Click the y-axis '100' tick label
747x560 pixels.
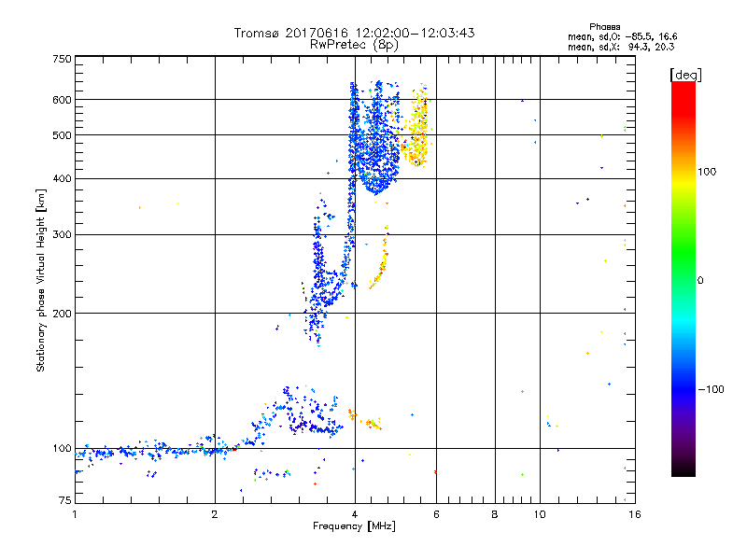pyautogui.click(x=62, y=448)
